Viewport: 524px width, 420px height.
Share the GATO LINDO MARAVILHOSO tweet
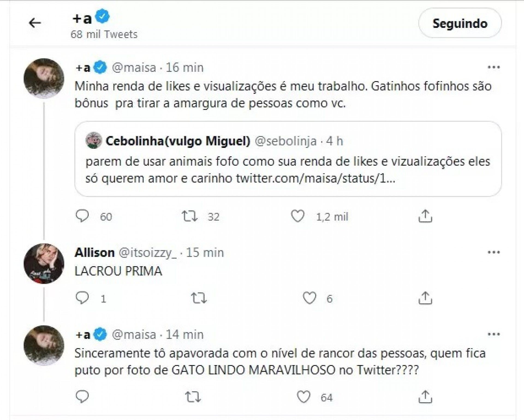click(425, 397)
